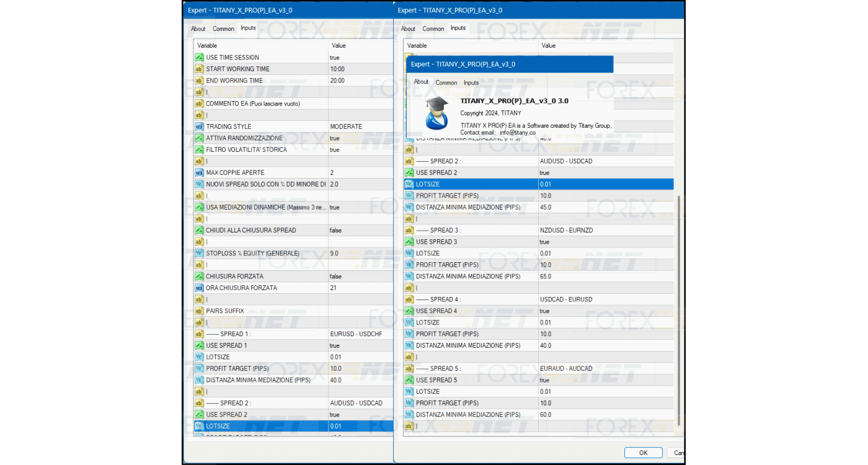Click the integer icon beside MAX COPPIE APERTE
This screenshot has height=465, width=868.
click(199, 172)
